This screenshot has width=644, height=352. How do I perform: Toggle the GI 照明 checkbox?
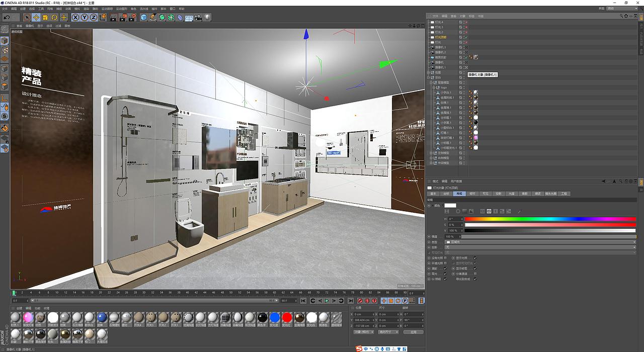tap(445, 279)
